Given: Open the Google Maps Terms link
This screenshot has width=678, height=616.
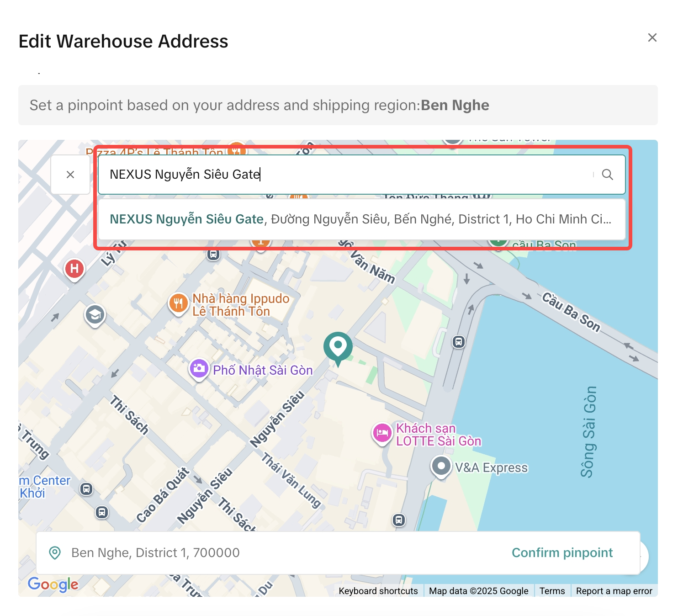Looking at the screenshot, I should click(x=552, y=591).
